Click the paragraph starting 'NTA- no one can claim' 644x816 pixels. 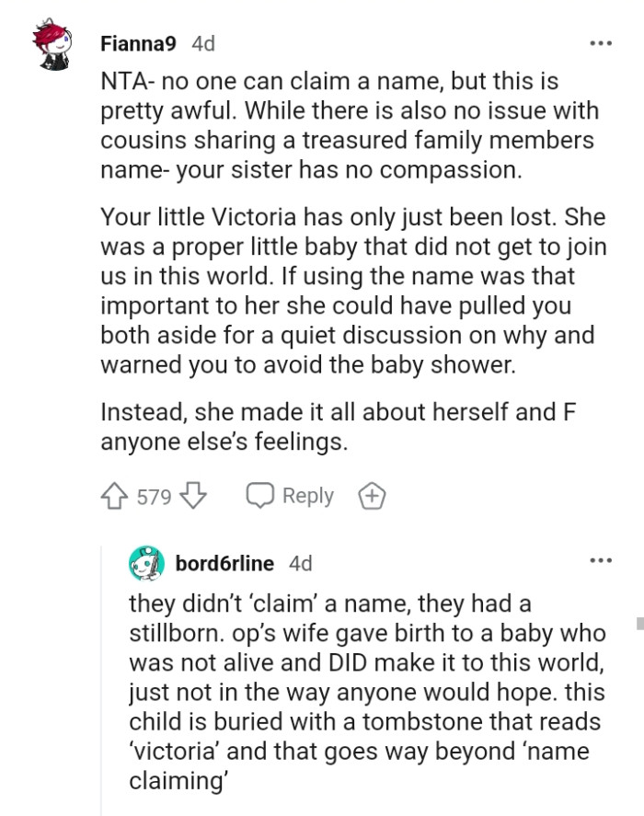(x=349, y=124)
